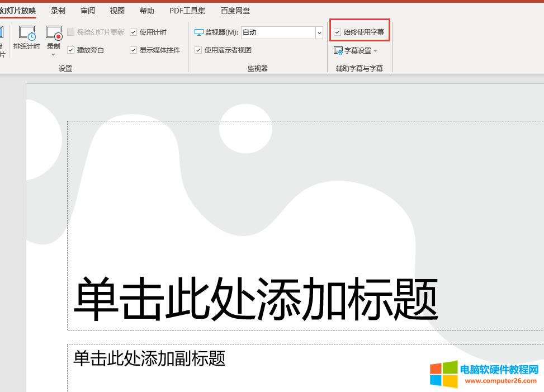Viewport: 544px width, 392px height.
Task: Click the title placeholder 单击此处添加标题
Action: [256, 299]
